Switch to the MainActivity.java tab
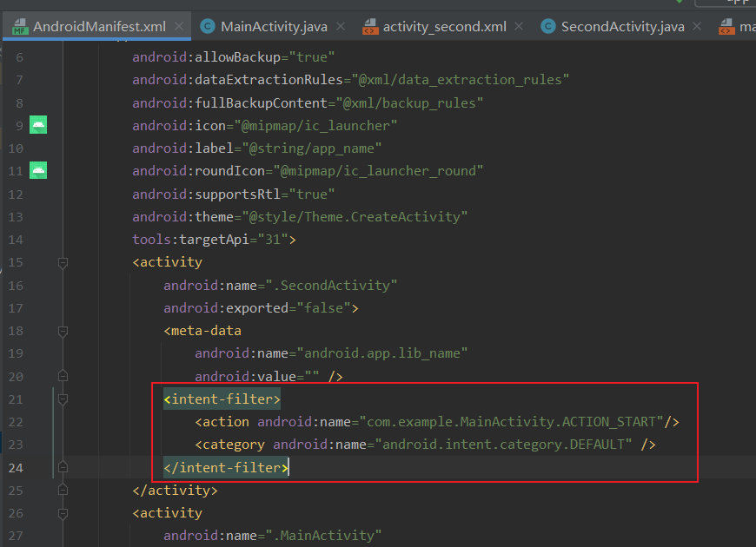The height and width of the screenshot is (547, 756). coord(273,27)
